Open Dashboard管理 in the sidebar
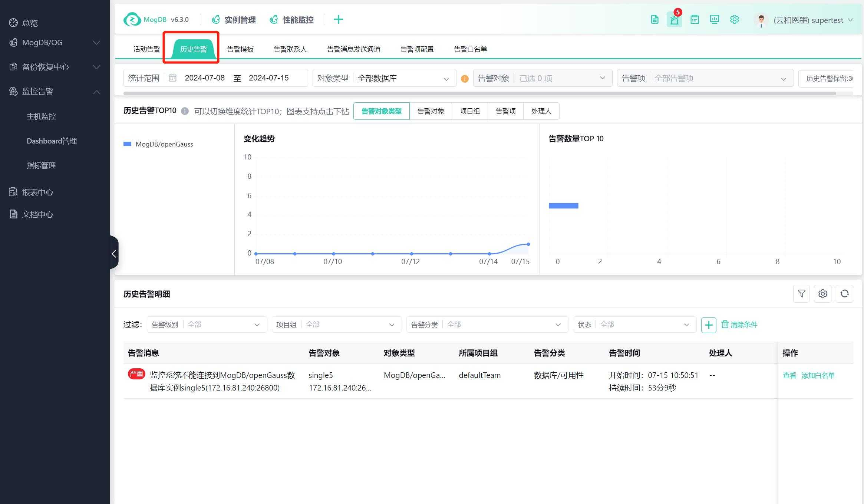The image size is (864, 504). [x=52, y=141]
